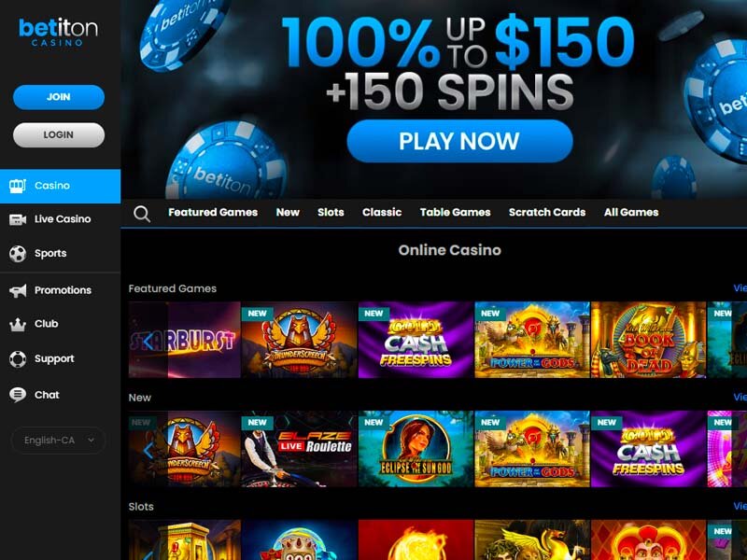The height and width of the screenshot is (560, 747).
Task: Open the Club crown icon
Action: pyautogui.click(x=18, y=324)
